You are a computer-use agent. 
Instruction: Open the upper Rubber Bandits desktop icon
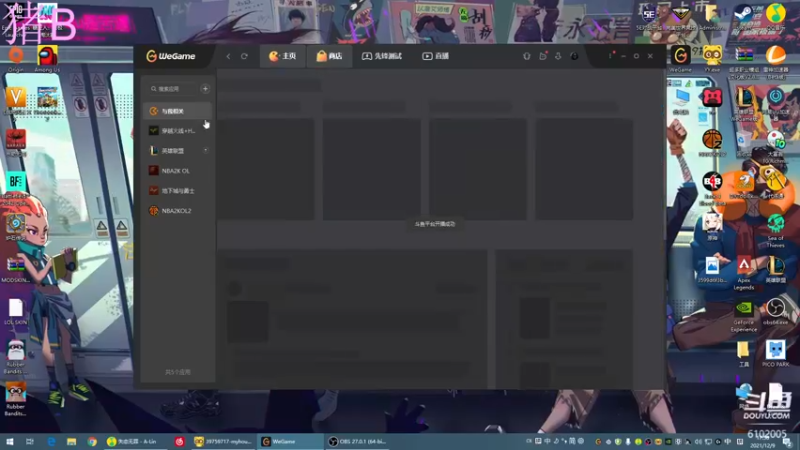[x=16, y=356]
